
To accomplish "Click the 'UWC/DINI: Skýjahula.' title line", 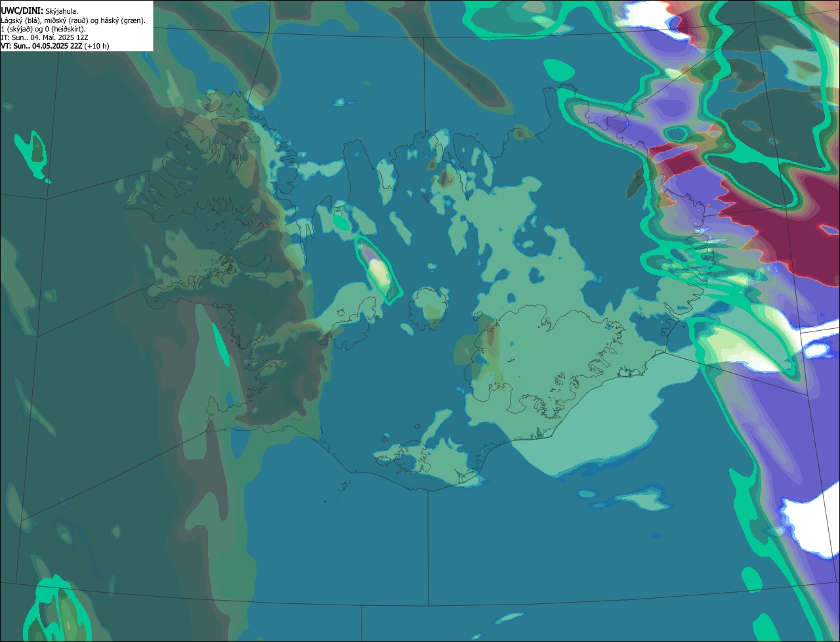I will click(x=39, y=11).
